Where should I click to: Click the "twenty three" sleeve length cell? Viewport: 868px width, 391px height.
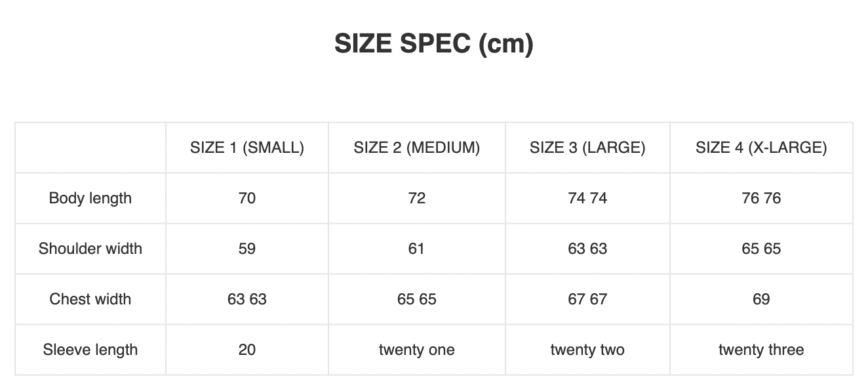(x=761, y=350)
